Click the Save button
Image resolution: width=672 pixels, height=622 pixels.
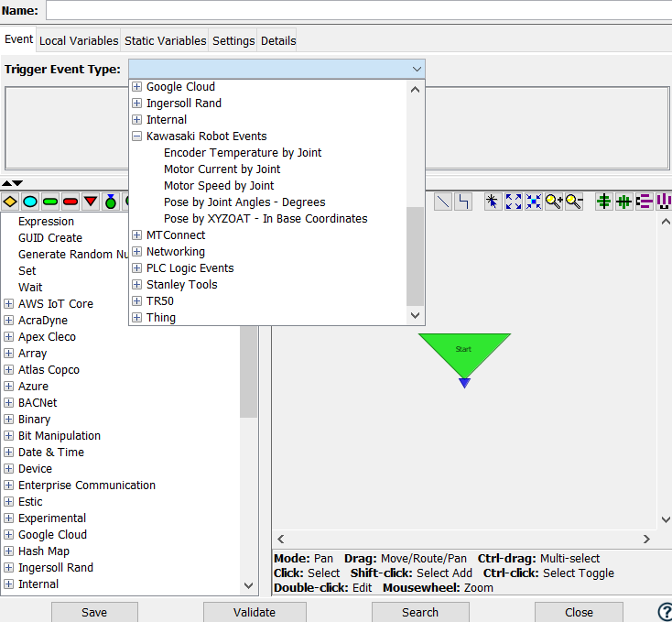click(x=94, y=612)
